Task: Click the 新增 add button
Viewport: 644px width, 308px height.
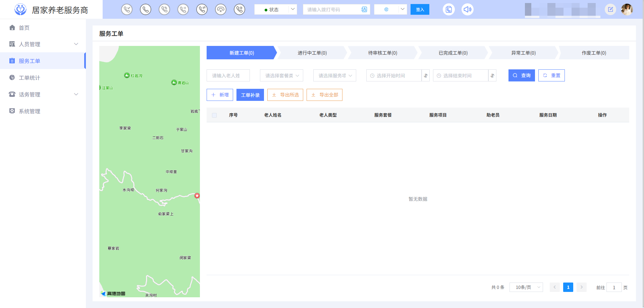Action: pyautogui.click(x=220, y=95)
